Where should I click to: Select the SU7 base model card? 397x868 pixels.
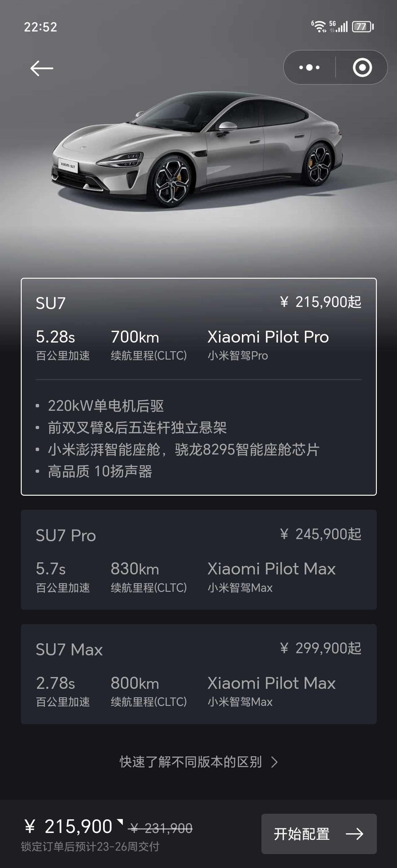coord(199,387)
